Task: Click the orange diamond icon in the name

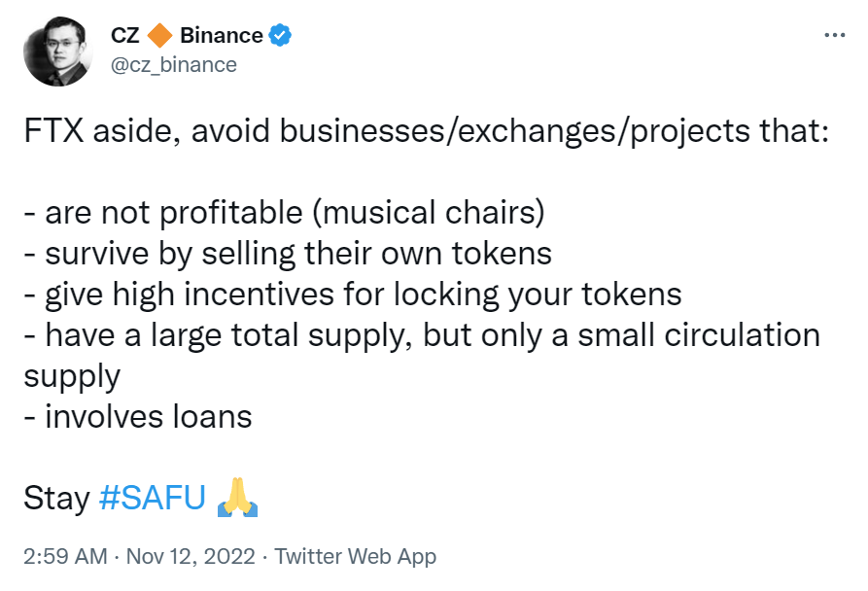Action: [x=160, y=35]
